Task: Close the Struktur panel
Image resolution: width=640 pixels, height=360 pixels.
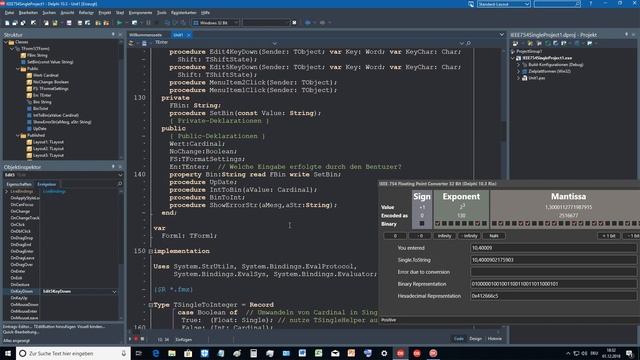Action: click(120, 35)
